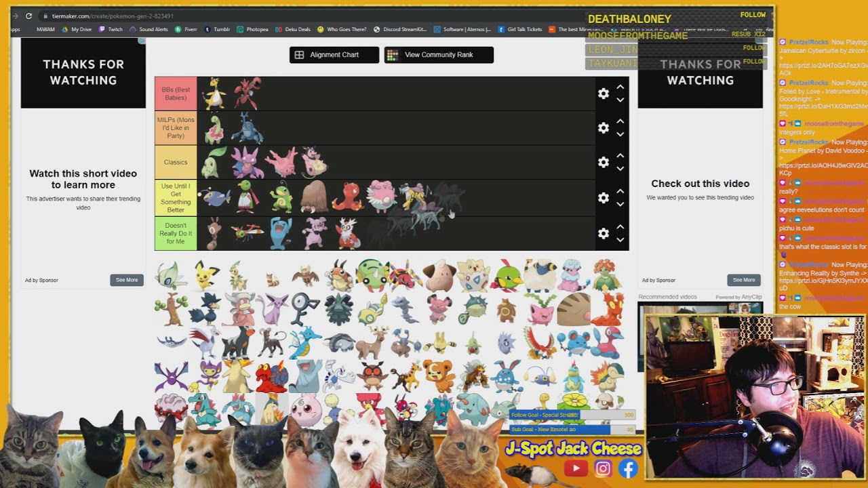This screenshot has width=868, height=488.
Task: Select red Octillery in the fourth tier
Action: [x=347, y=197]
